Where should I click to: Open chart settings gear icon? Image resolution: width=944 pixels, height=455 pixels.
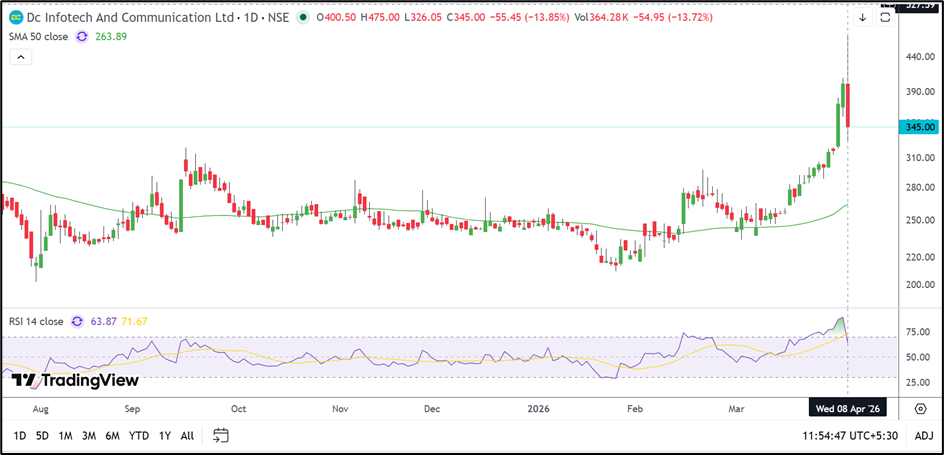919,408
